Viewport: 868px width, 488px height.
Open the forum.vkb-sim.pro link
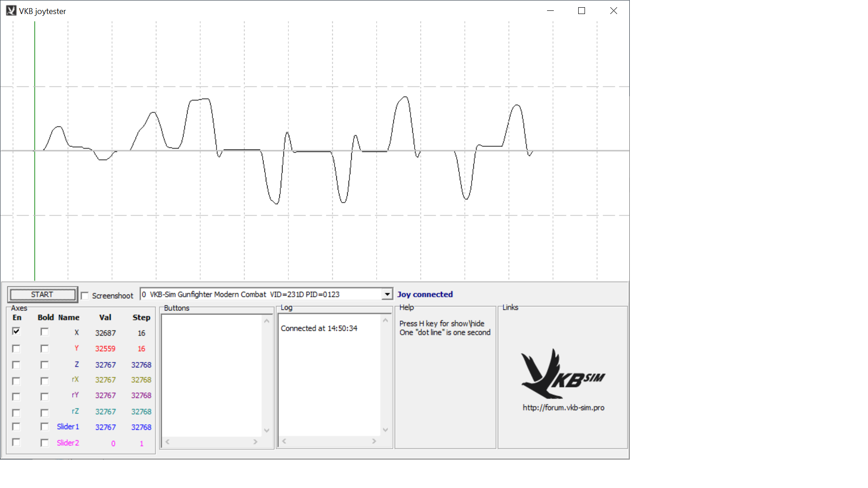coord(563,408)
